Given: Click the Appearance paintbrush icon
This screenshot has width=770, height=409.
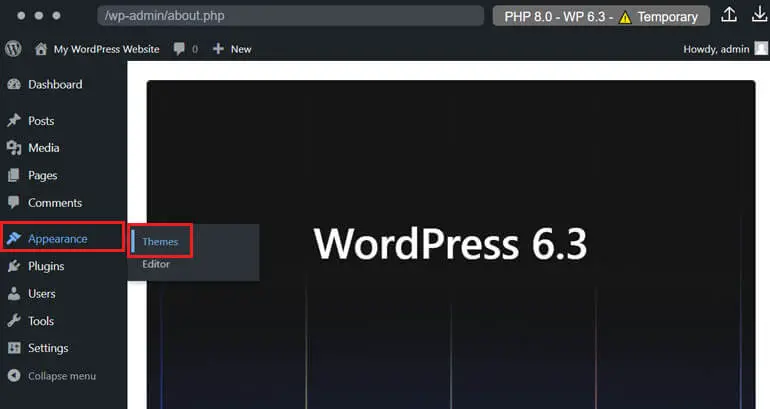Looking at the screenshot, I should pos(14,238).
